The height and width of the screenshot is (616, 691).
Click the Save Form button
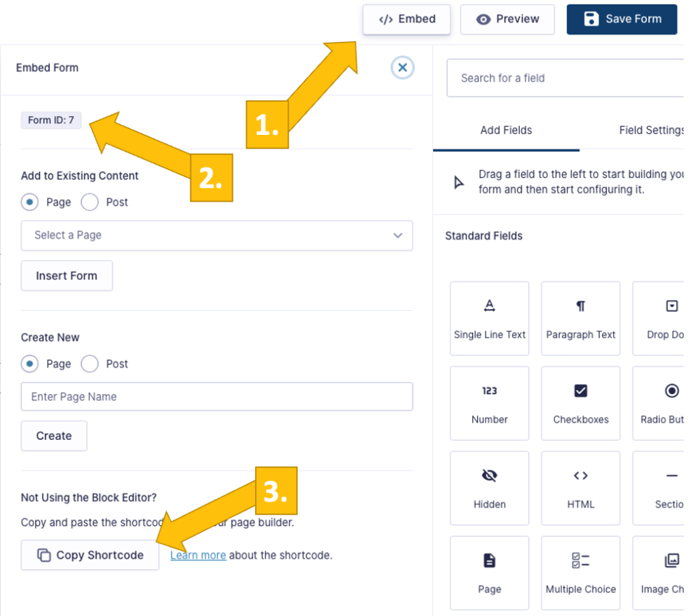(622, 19)
